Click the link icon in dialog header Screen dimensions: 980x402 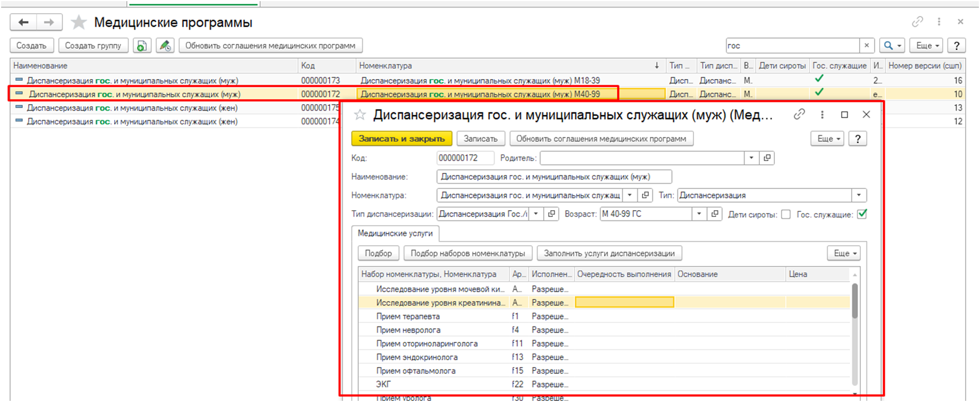[x=799, y=115]
